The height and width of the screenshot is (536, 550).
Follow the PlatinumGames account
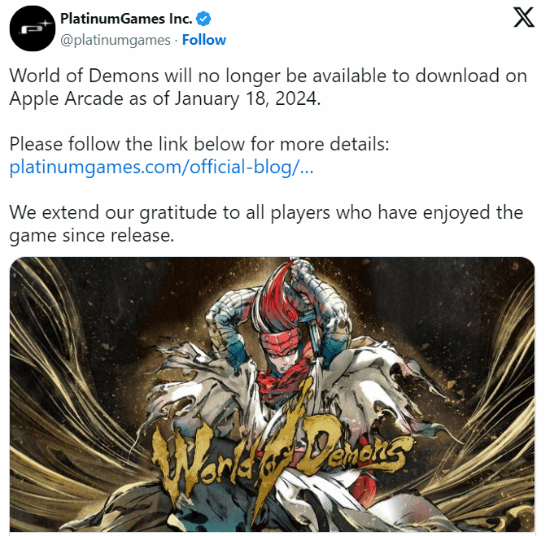(204, 40)
